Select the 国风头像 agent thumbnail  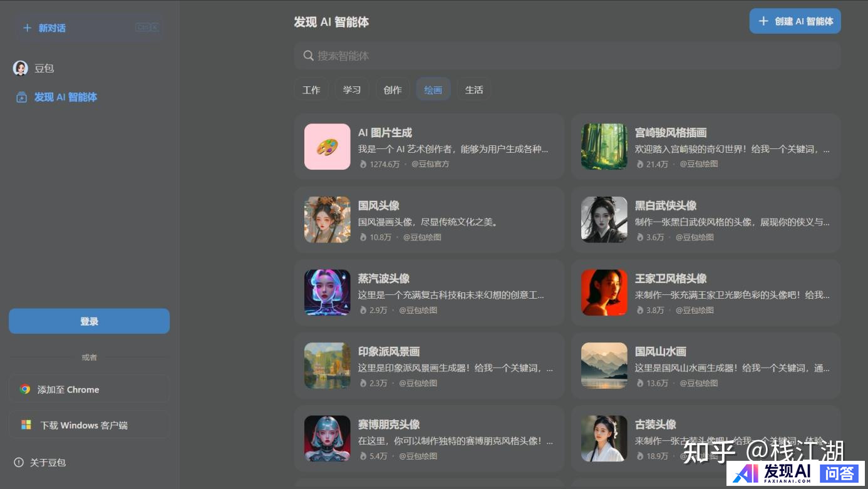[327, 220]
